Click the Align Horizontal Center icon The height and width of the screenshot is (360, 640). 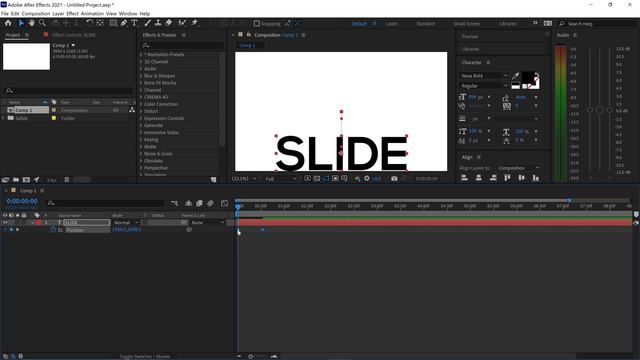[479, 178]
